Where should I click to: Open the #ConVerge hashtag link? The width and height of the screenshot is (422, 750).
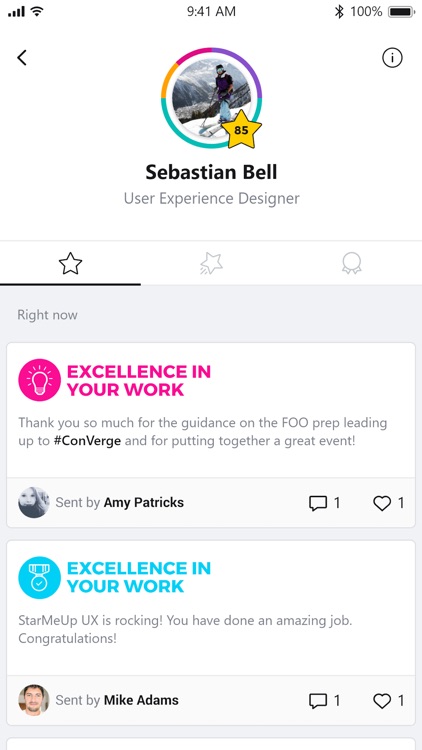[87, 441]
